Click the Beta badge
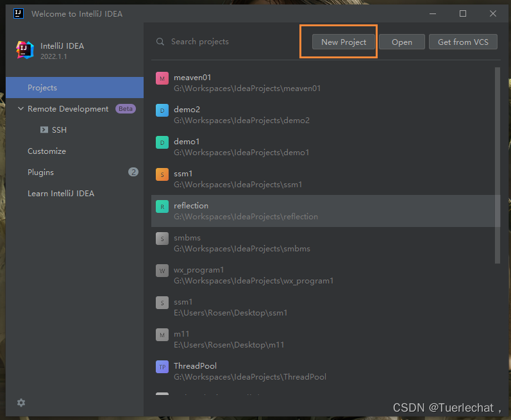 [x=126, y=109]
